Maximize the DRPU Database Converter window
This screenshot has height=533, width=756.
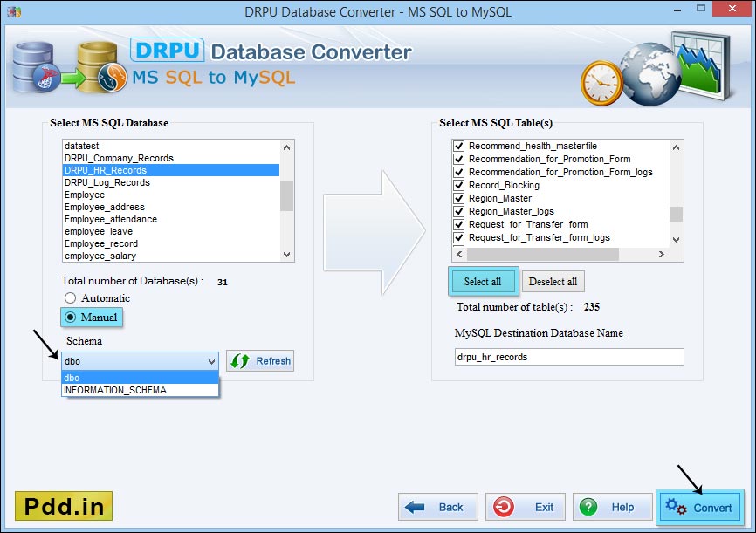point(701,8)
